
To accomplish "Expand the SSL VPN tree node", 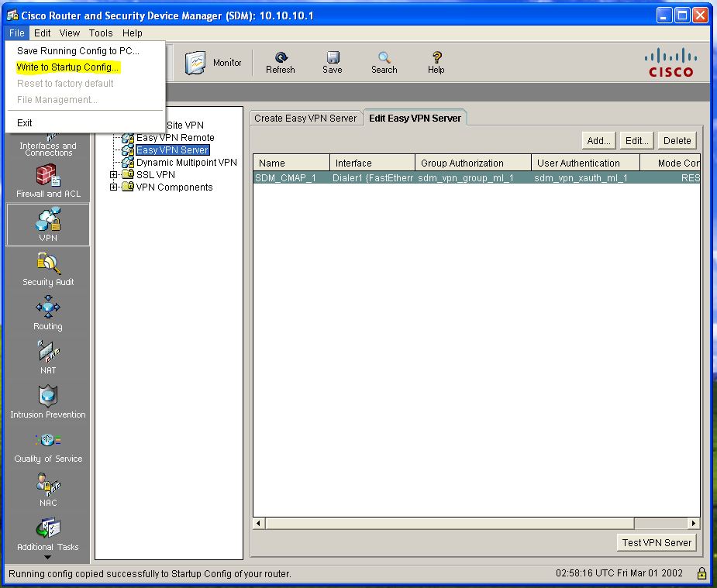I will (x=113, y=174).
